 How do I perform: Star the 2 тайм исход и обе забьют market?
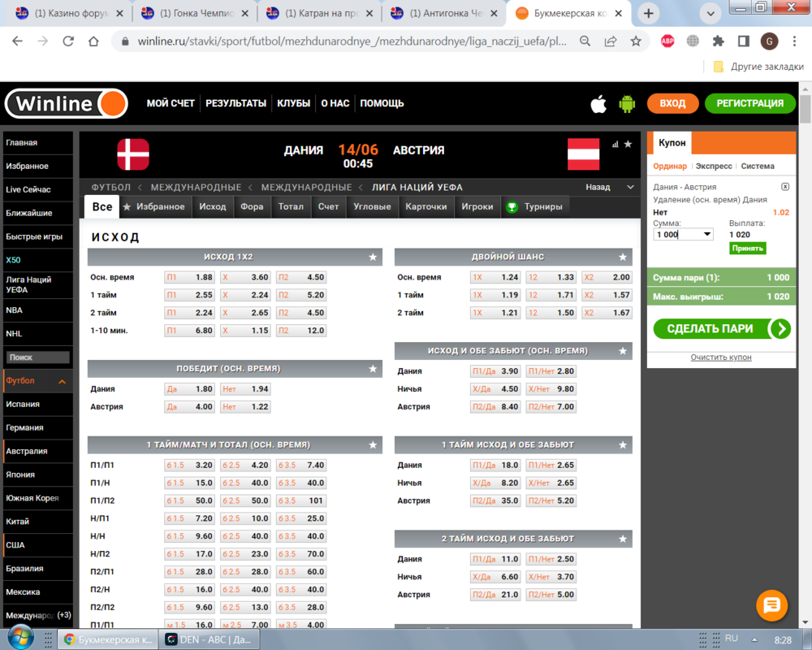coord(623,539)
